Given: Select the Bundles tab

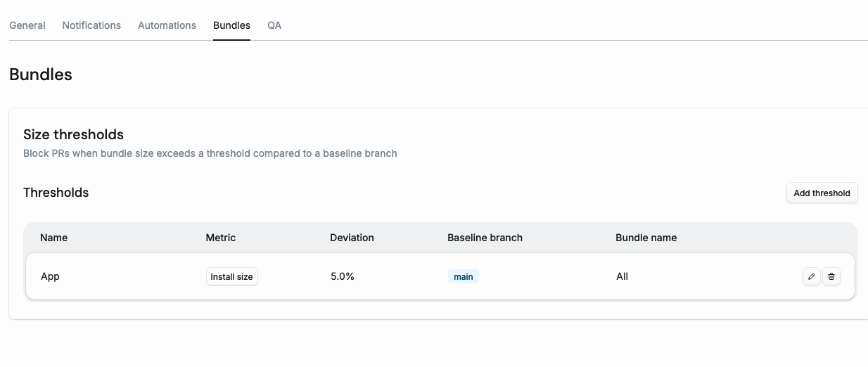Looking at the screenshot, I should tap(231, 25).
